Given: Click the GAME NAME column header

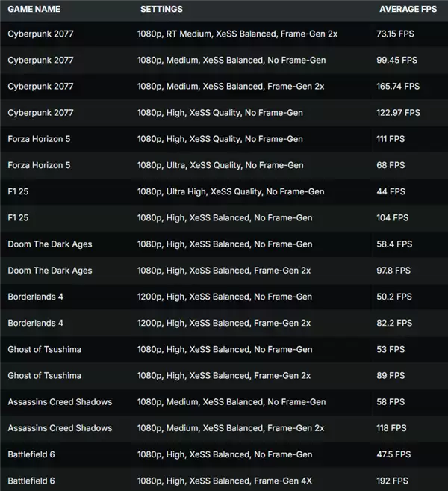Looking at the screenshot, I should pyautogui.click(x=34, y=10).
